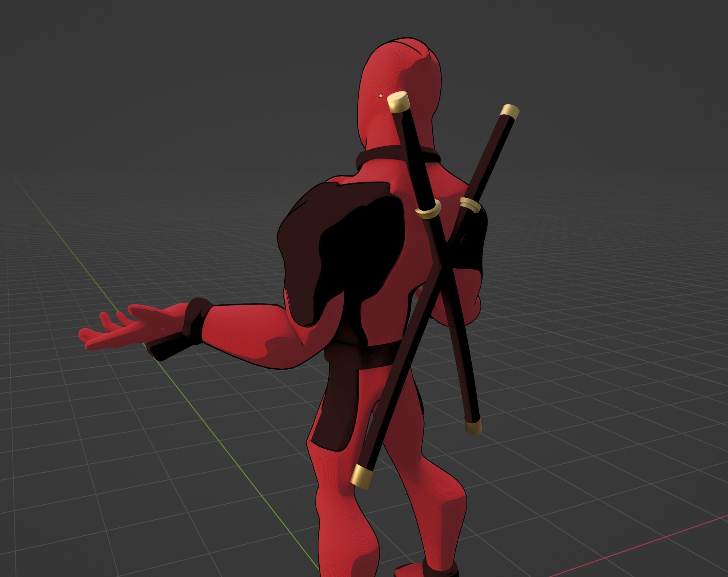Viewport: 728px width, 577px height.
Task: Click the orange object origin dot on the head
Action: [381, 96]
